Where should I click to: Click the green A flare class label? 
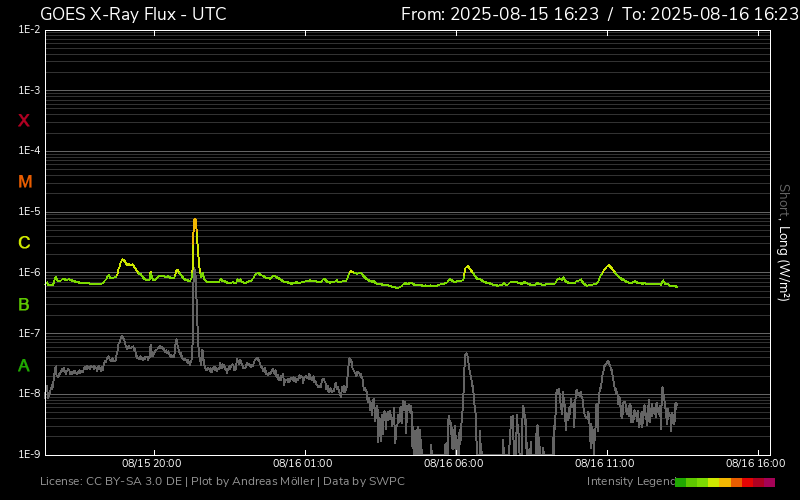(x=24, y=366)
